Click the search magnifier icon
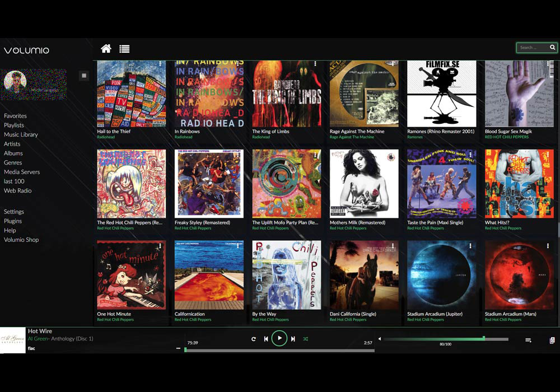 pyautogui.click(x=552, y=48)
